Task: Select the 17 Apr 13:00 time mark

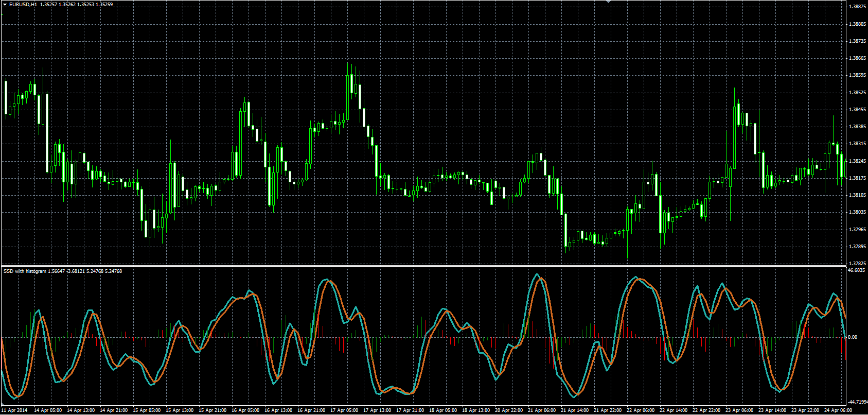Action: (x=377, y=410)
